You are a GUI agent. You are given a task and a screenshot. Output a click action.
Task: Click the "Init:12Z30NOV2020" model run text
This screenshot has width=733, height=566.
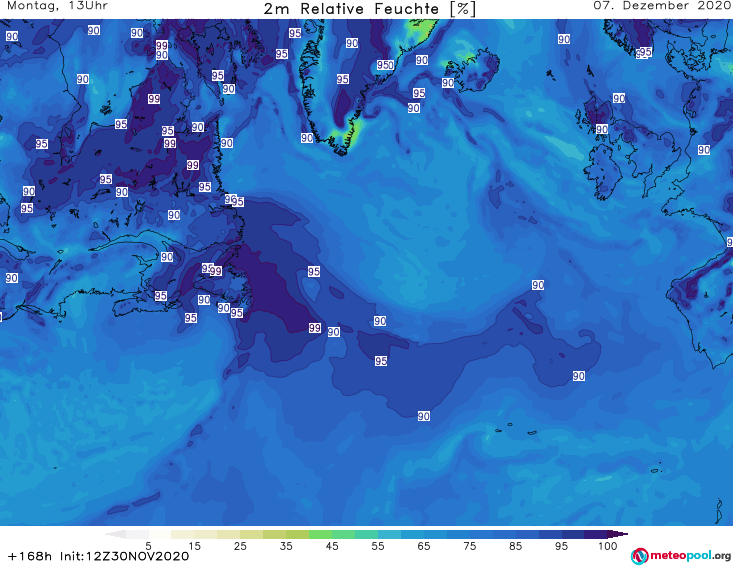[124, 556]
